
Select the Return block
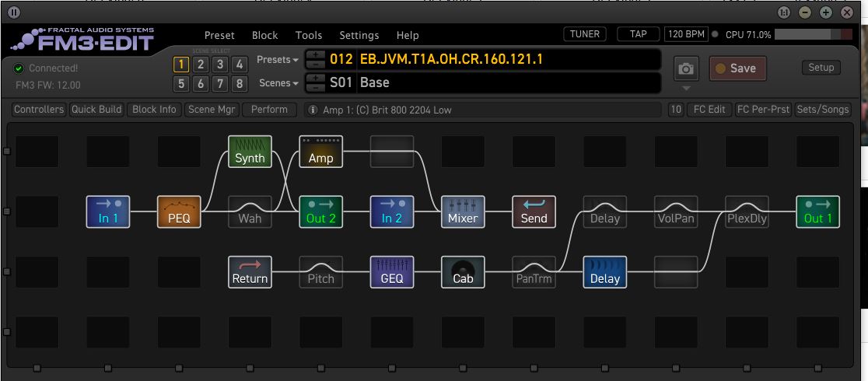tap(250, 271)
